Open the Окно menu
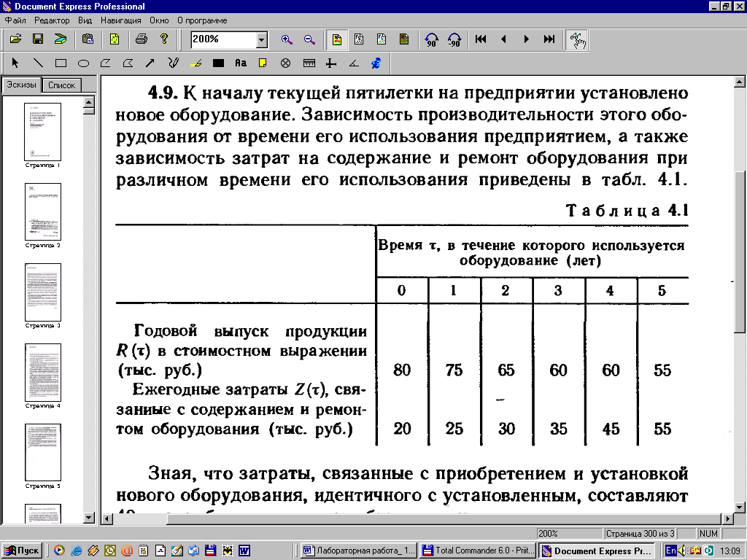Image resolution: width=747 pixels, height=560 pixels. (x=159, y=20)
